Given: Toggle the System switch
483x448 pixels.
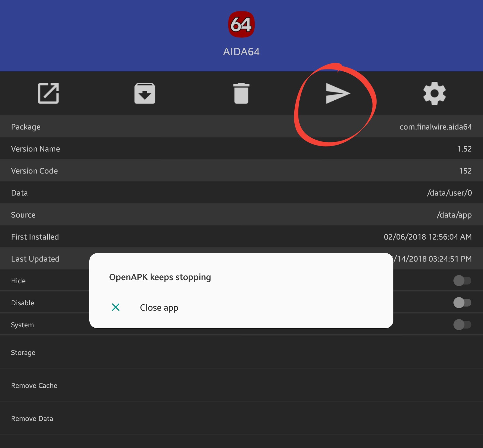Looking at the screenshot, I should click(x=462, y=325).
